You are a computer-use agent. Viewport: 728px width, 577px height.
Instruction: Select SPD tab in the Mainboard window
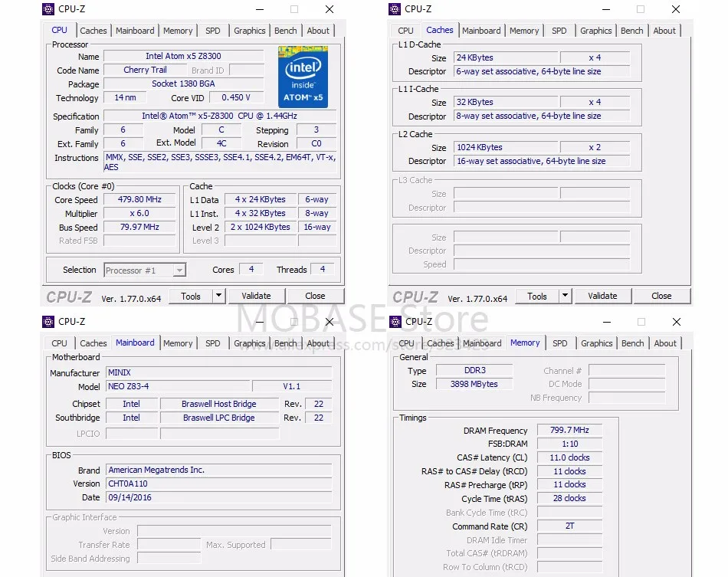(x=213, y=343)
